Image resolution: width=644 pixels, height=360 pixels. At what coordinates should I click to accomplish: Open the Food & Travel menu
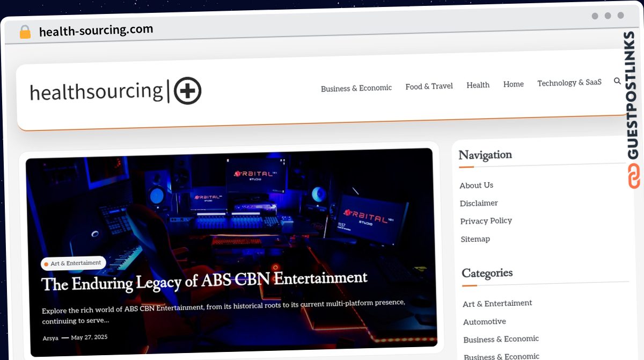[429, 86]
